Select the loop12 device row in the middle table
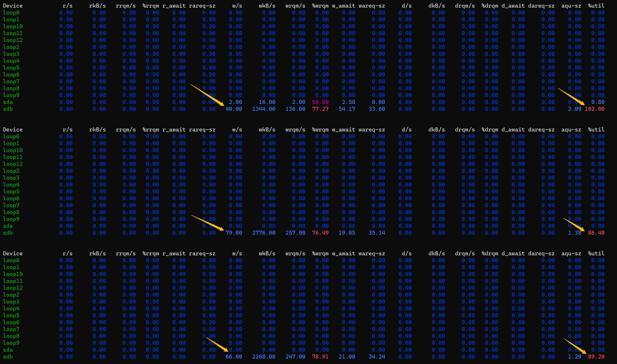The image size is (617, 364). [x=13, y=164]
